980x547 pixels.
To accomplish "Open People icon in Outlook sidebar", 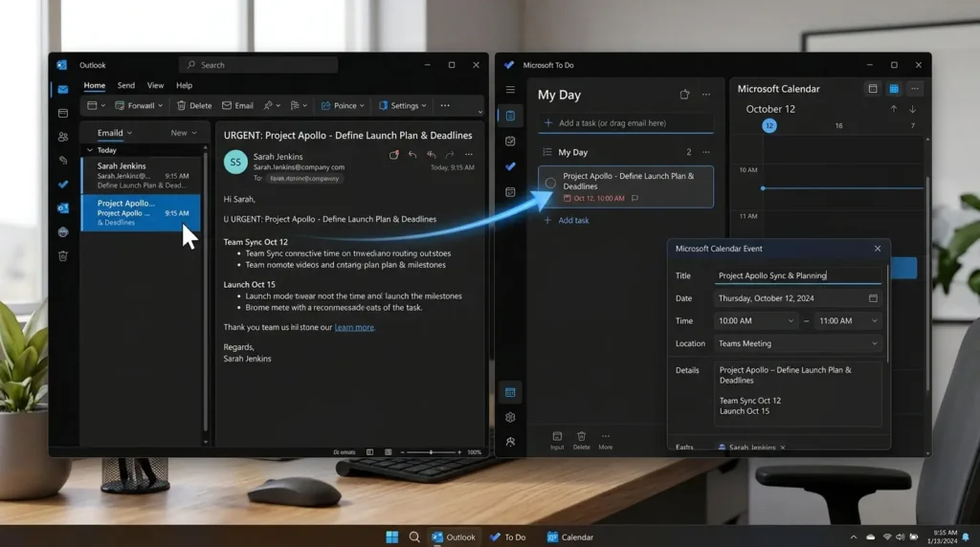I will [x=63, y=137].
